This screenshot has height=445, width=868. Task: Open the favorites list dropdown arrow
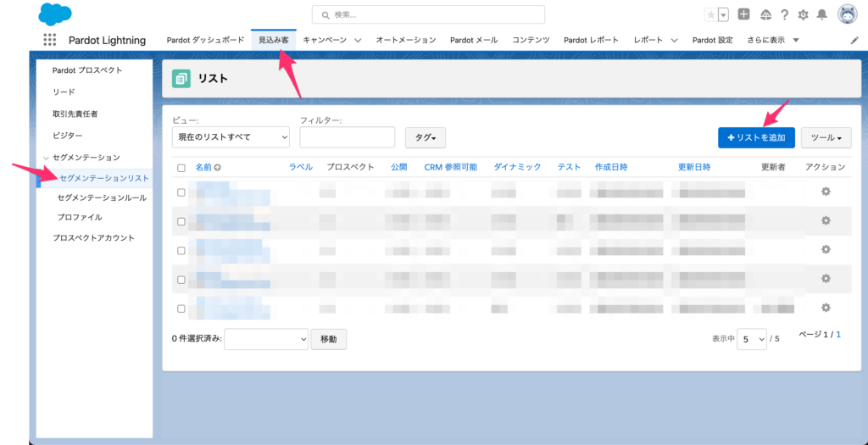tap(724, 15)
